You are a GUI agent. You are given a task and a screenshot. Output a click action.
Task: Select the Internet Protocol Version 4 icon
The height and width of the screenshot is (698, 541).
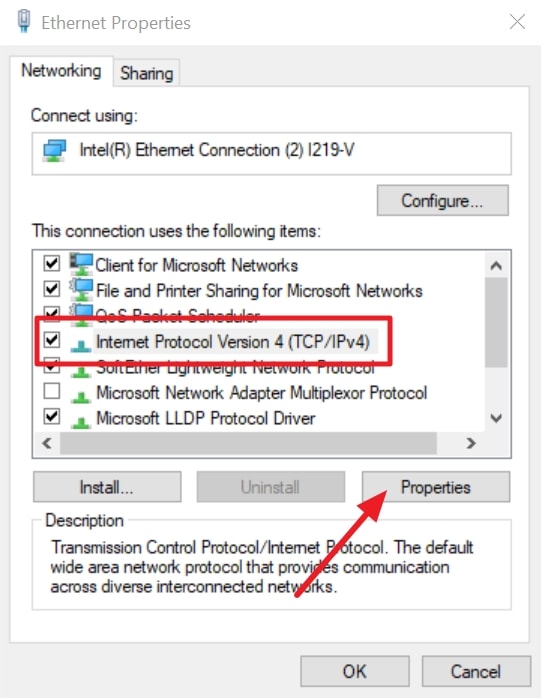click(81, 345)
